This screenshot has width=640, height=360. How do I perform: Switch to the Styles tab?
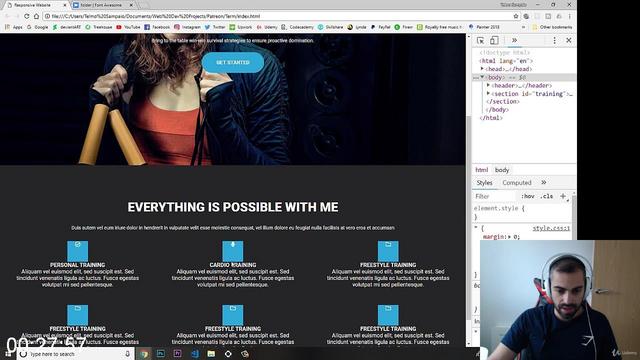(484, 183)
